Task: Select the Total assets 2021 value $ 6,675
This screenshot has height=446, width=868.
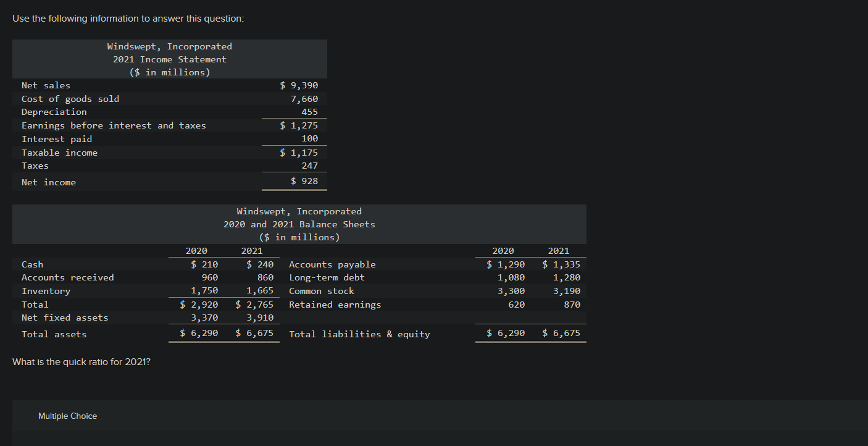Action: [x=254, y=333]
